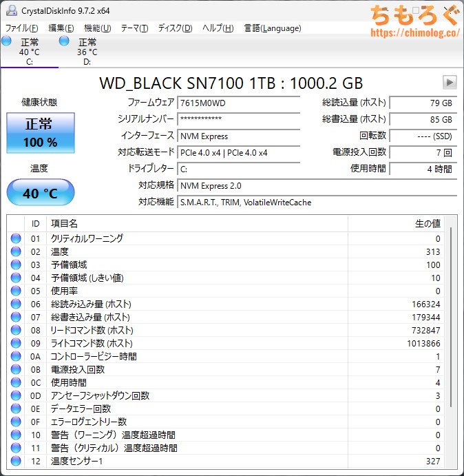Click the drive letter C: field
This screenshot has width=464, height=476.
[238, 169]
